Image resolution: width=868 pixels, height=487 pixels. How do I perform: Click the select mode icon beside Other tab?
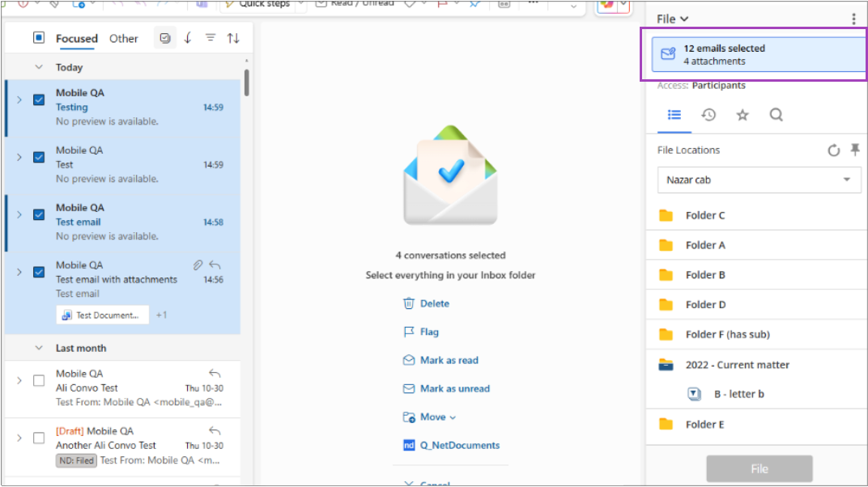click(x=165, y=38)
